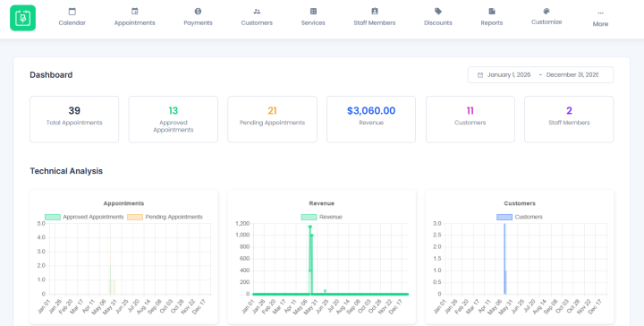Click the More ellipsis icon

pyautogui.click(x=600, y=13)
